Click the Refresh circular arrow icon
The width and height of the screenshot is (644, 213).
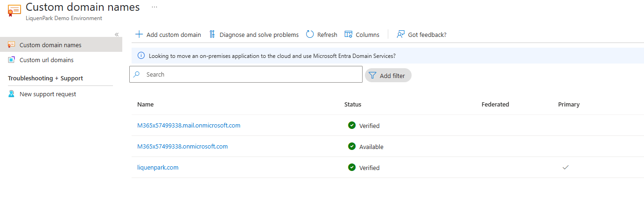click(x=310, y=35)
